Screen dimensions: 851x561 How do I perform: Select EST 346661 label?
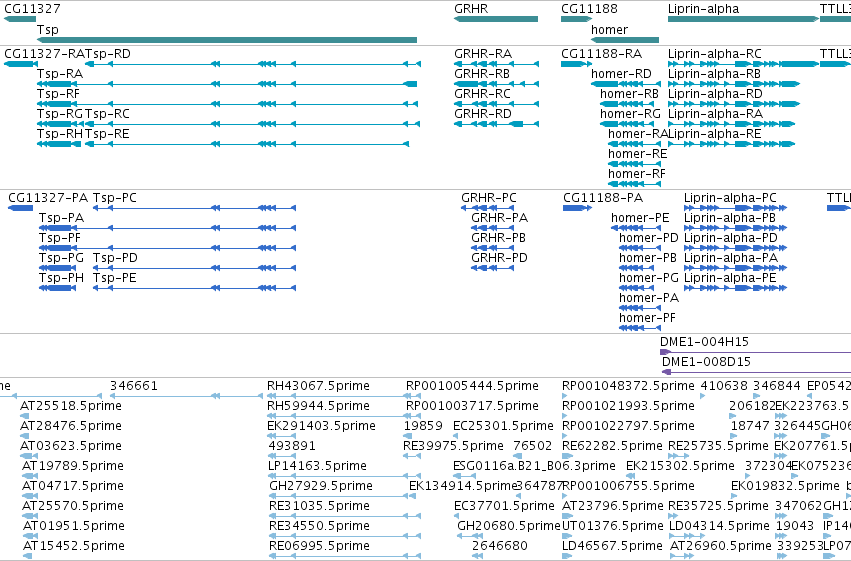pos(134,386)
